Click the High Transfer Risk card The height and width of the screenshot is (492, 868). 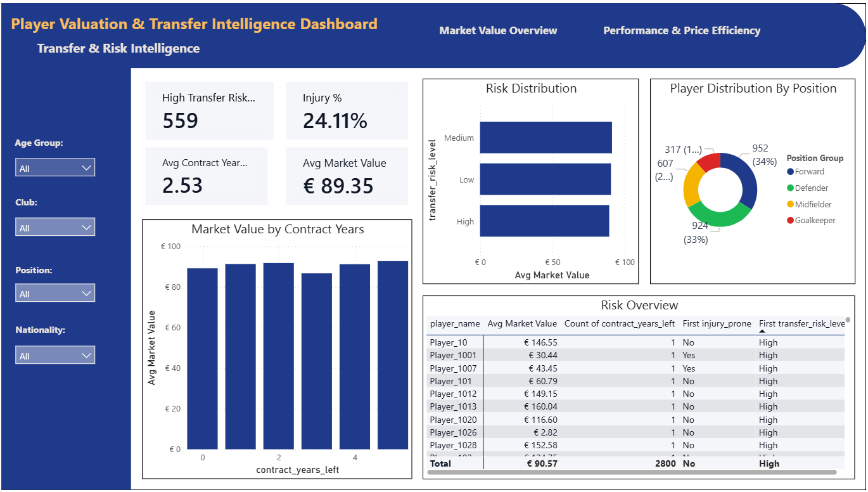pyautogui.click(x=209, y=111)
